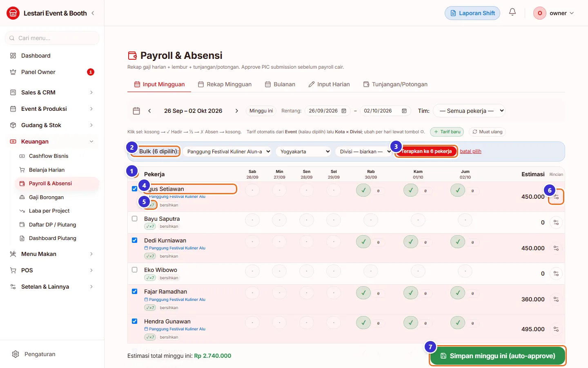
Task: Open Tim Semua pekerja dropdown
Action: tap(470, 111)
